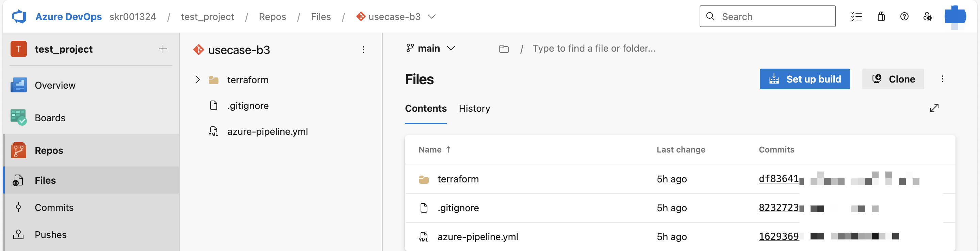This screenshot has width=980, height=251.
Task: Click the Clone button
Action: point(893,79)
